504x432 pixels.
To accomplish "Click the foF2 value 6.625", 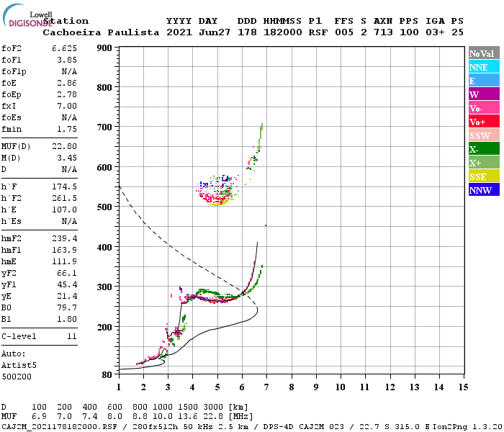I will click(x=64, y=48).
